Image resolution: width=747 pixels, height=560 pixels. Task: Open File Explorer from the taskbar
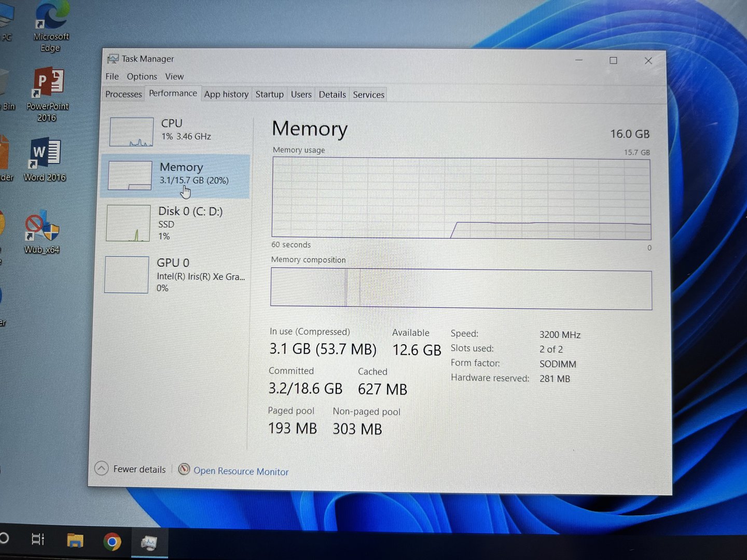(75, 541)
